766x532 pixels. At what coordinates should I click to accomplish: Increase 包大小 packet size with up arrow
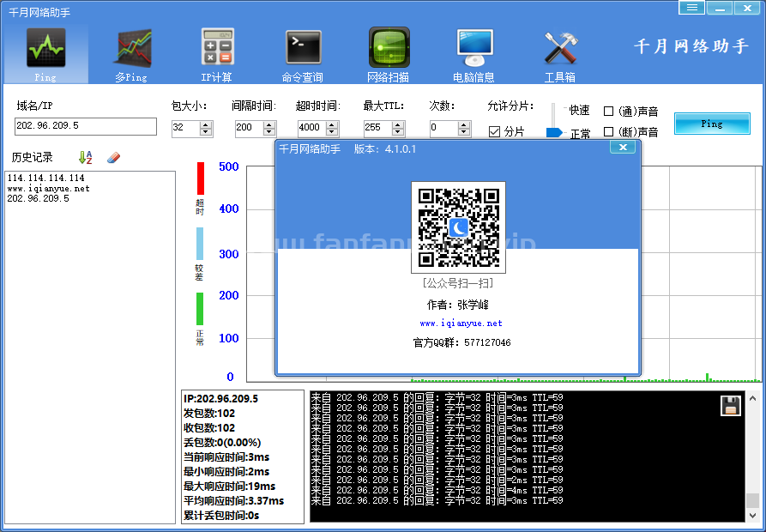206,124
